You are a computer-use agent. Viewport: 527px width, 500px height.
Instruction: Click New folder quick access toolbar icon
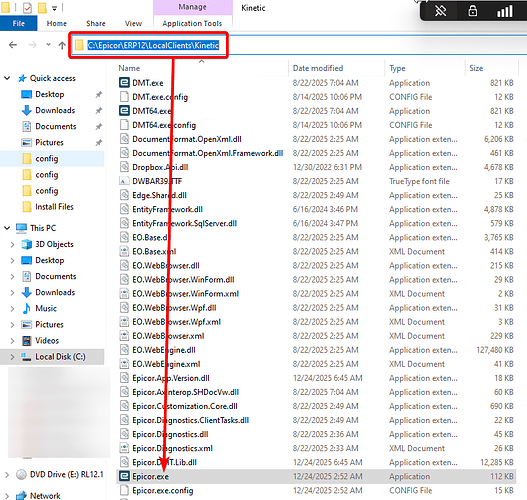[42, 7]
